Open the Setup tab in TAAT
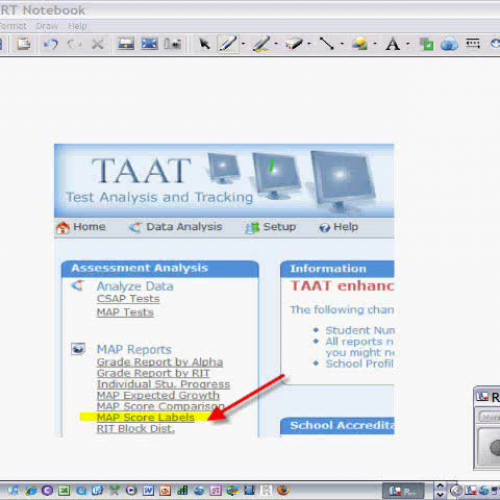Screen dimensions: 500x500 pos(279,227)
